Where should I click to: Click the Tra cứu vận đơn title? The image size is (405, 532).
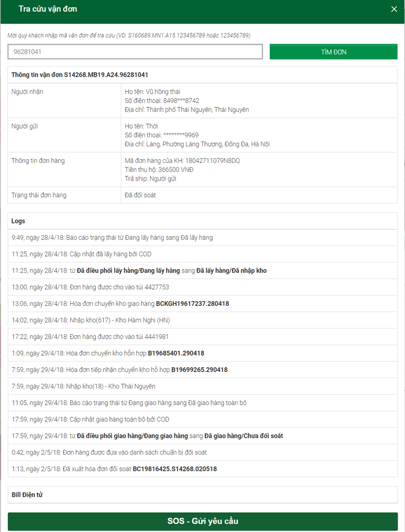pyautogui.click(x=48, y=9)
